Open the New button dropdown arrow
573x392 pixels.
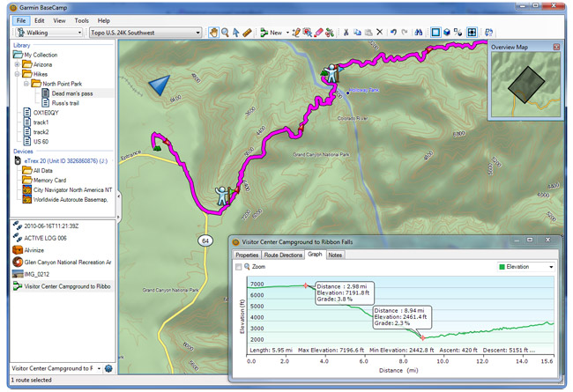(x=287, y=33)
